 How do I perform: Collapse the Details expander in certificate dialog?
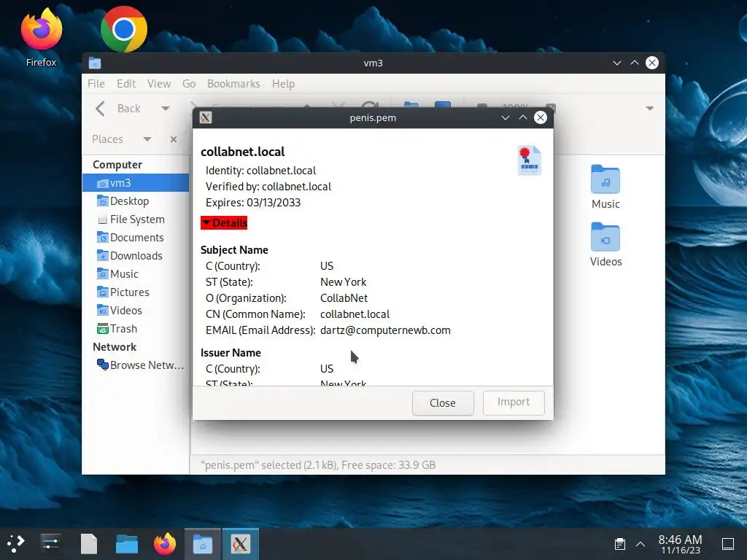tap(224, 223)
